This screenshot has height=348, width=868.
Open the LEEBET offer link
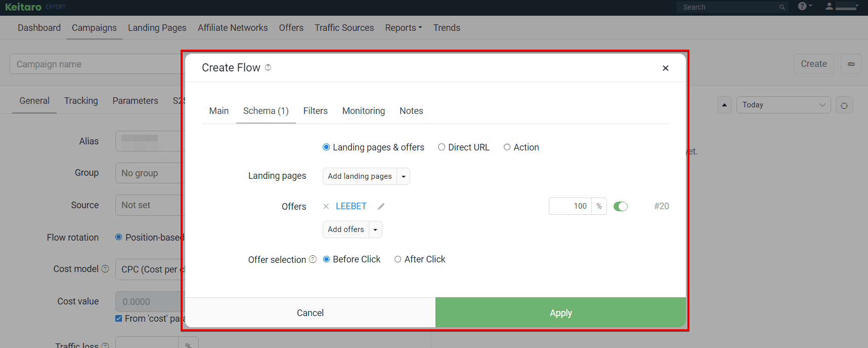(x=351, y=206)
